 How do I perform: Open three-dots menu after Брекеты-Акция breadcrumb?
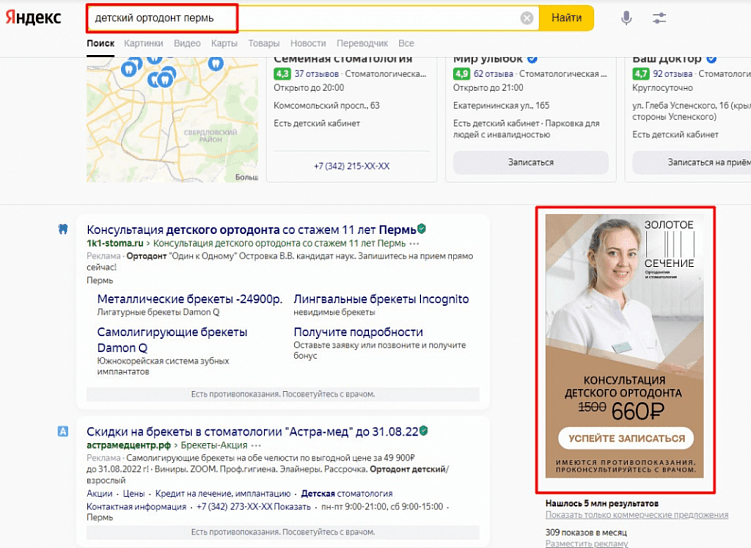click(256, 445)
